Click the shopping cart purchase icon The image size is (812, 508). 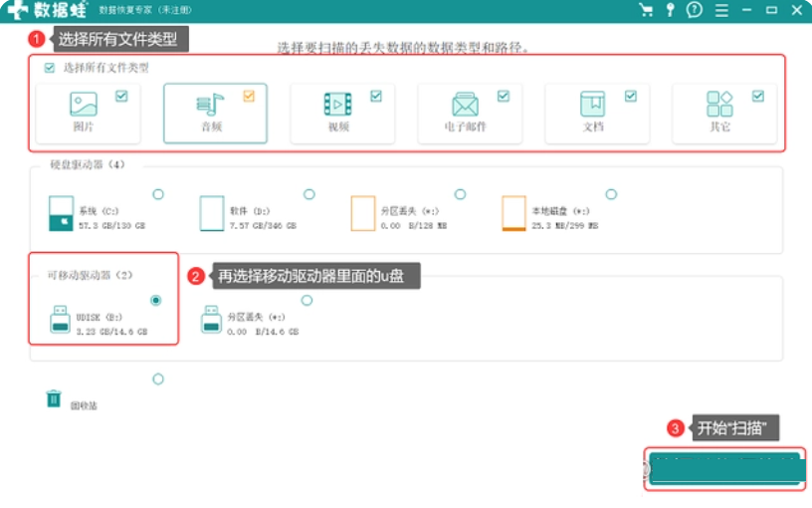coord(646,10)
